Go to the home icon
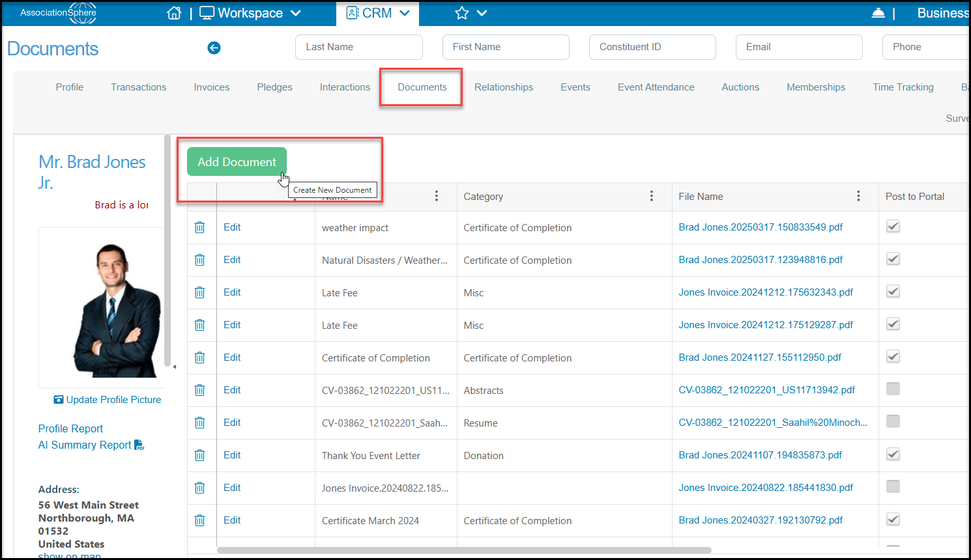Viewport: 971px width, 560px height. click(x=174, y=13)
